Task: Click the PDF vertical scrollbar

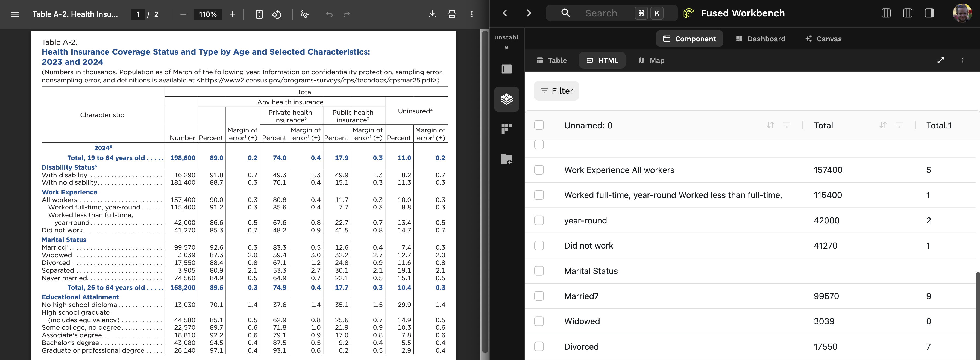Action: 485,192
